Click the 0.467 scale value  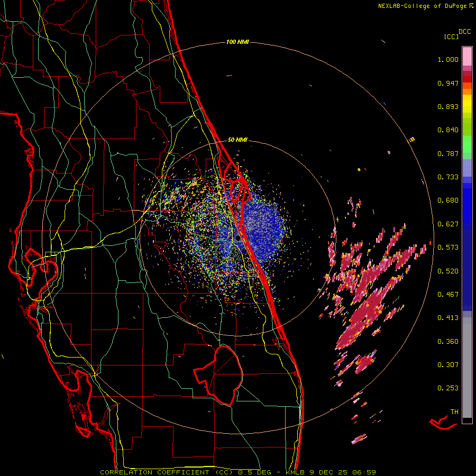pos(448,295)
